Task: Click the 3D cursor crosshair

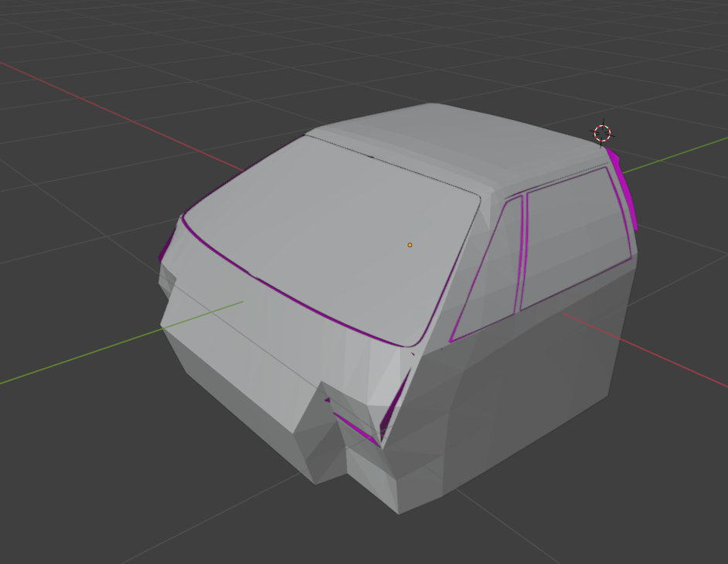Action: click(603, 133)
